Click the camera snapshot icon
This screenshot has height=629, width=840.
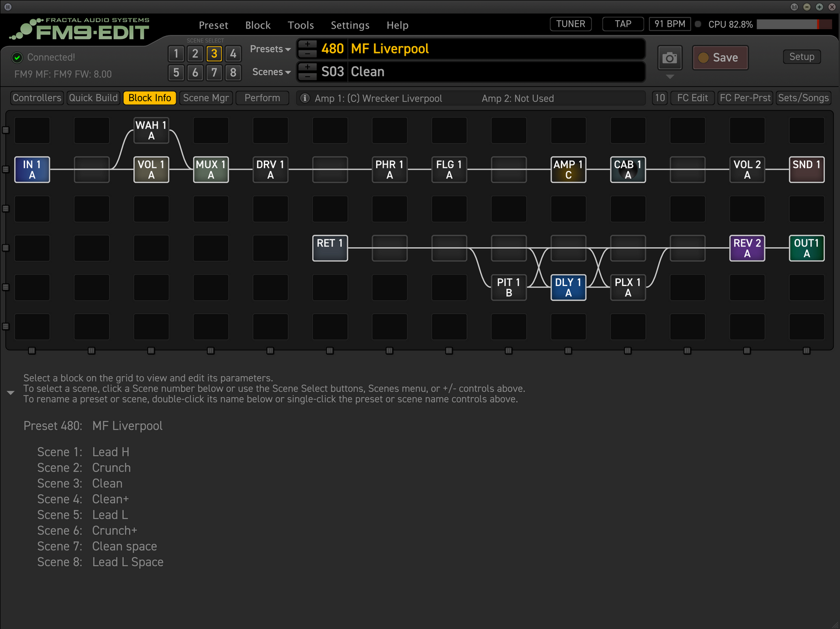click(670, 58)
